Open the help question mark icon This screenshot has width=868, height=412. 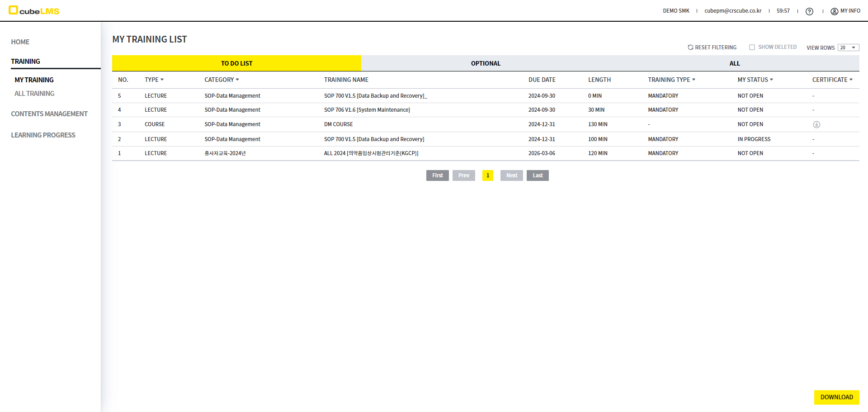click(x=809, y=11)
